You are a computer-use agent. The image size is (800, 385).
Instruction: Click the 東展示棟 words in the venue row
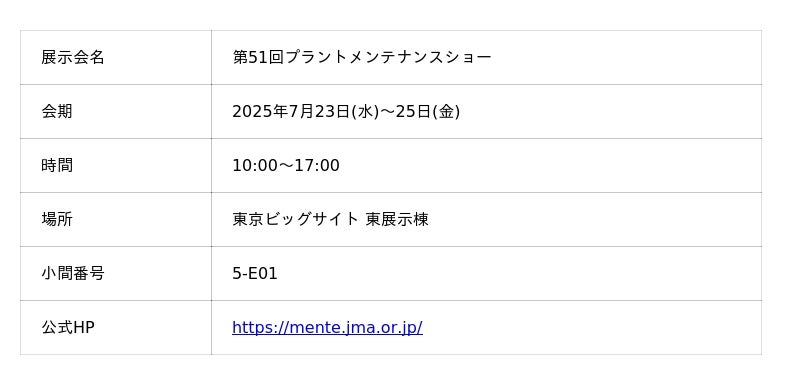pyautogui.click(x=397, y=219)
